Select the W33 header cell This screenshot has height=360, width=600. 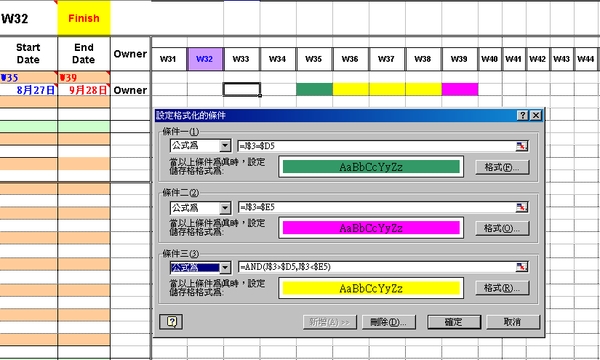tap(241, 59)
